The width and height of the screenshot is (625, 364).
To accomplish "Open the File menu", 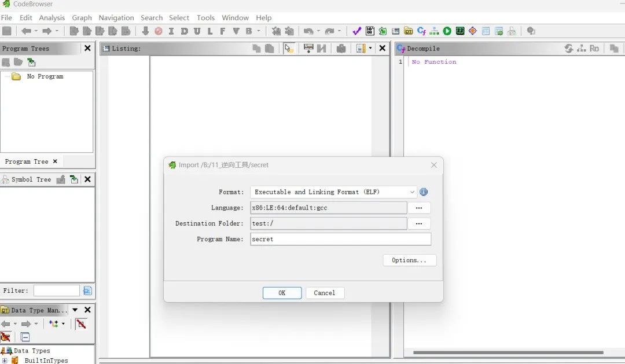I will coord(6,17).
